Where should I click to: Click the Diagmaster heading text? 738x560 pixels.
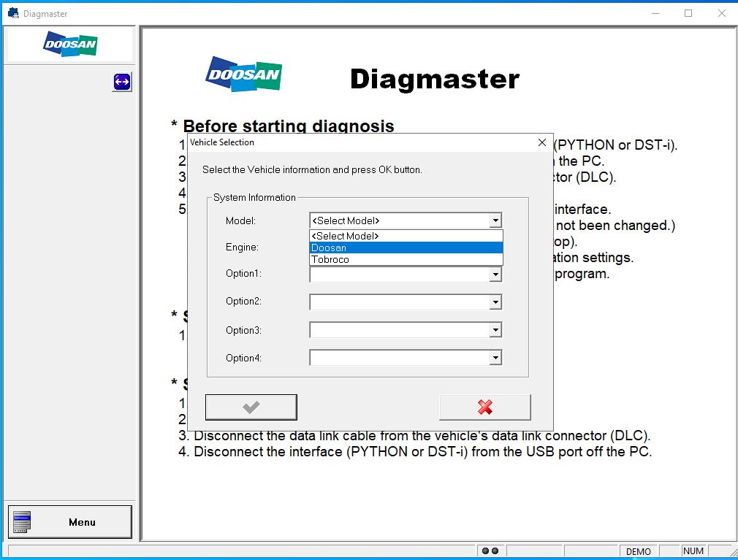(x=435, y=79)
